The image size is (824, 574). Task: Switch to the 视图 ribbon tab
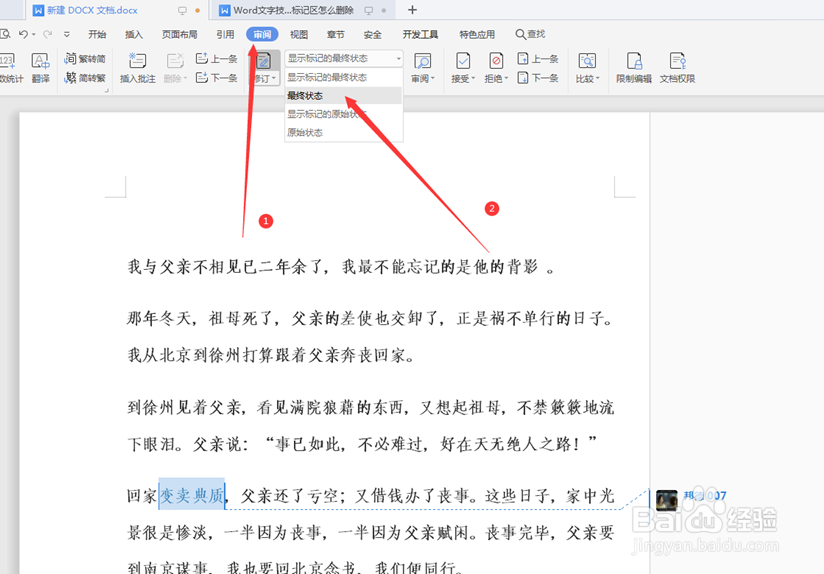point(299,34)
